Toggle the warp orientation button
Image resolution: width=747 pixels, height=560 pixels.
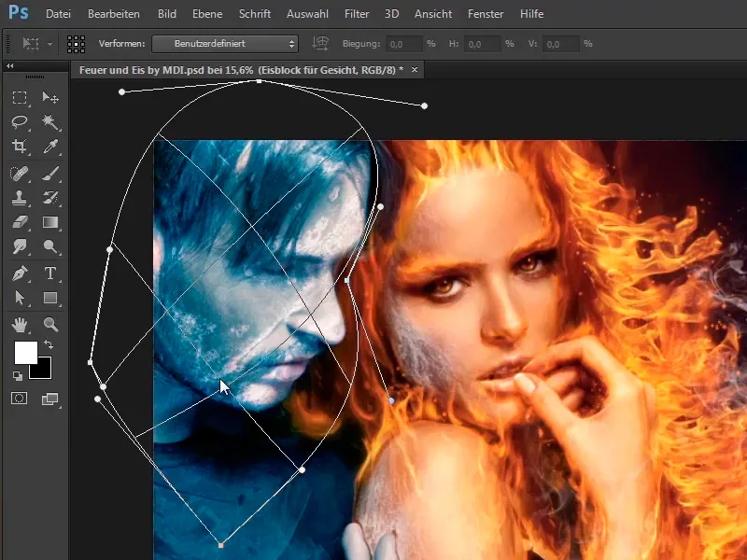[x=320, y=44]
